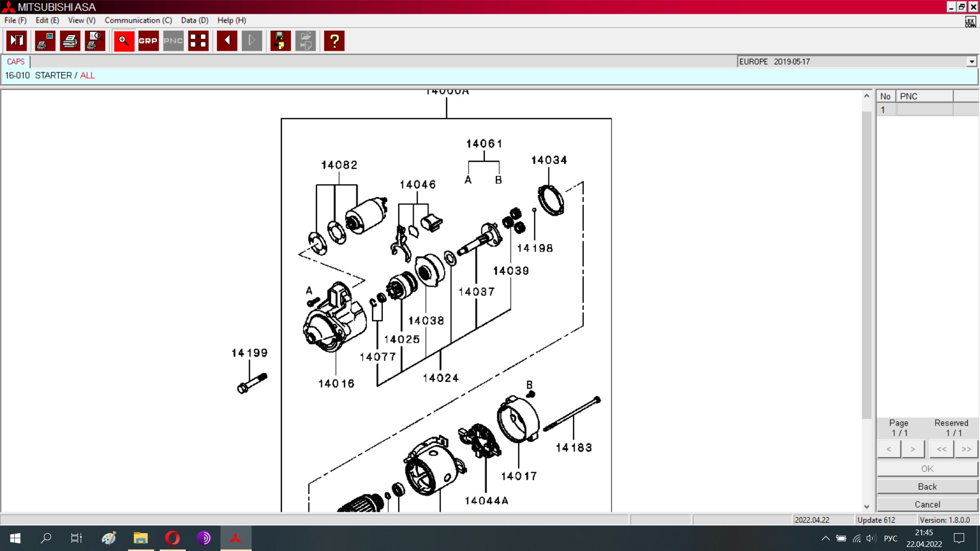Click the printer icon in toolbar
The width and height of the screenshot is (980, 551).
coord(70,41)
